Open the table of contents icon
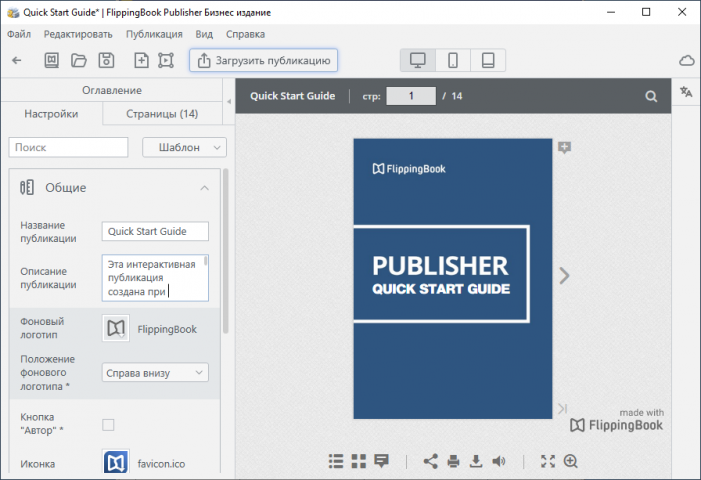The height and width of the screenshot is (480, 701). coord(336,461)
